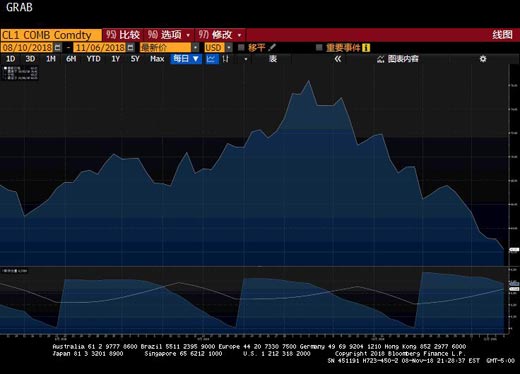Edit the end date field 11/06/2018
Viewport: 520px width, 374px height.
coord(100,48)
